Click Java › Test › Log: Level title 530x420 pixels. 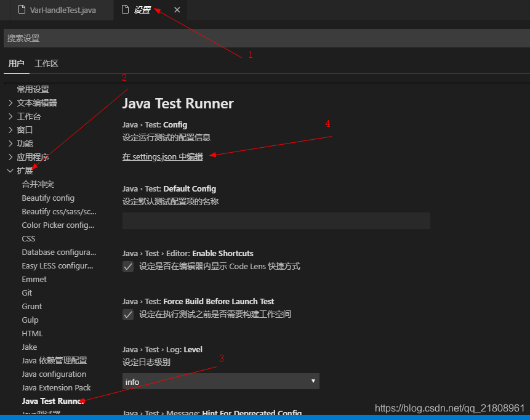tap(163, 349)
